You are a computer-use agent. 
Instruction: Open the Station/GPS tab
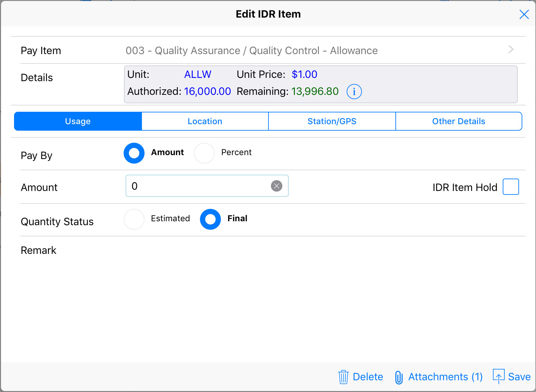[332, 121]
